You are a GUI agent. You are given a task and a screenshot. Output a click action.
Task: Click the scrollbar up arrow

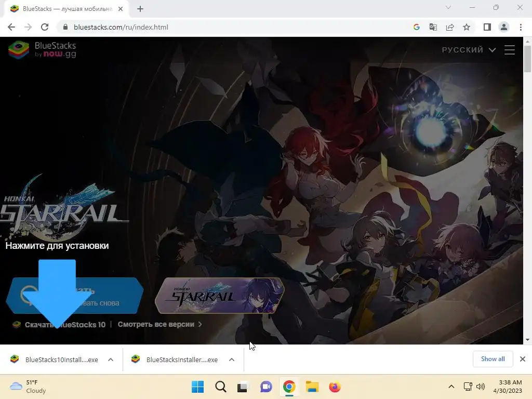527,42
